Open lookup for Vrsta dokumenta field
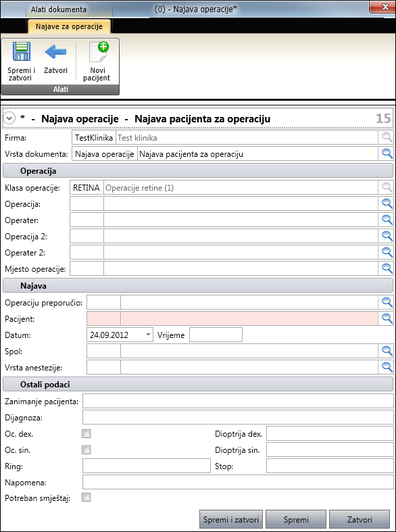Viewport: 396px width, 532px height. click(x=387, y=153)
